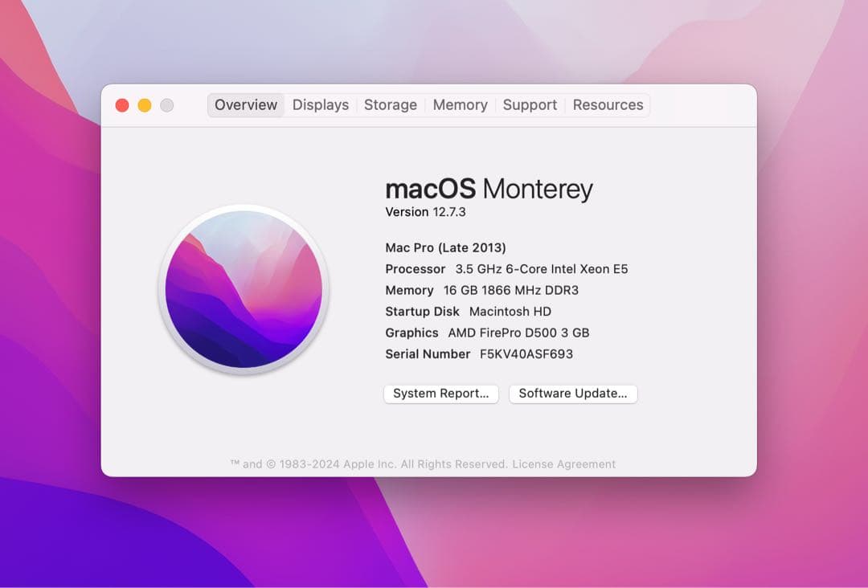Open the Displays tab
This screenshot has width=868, height=588.
321,105
